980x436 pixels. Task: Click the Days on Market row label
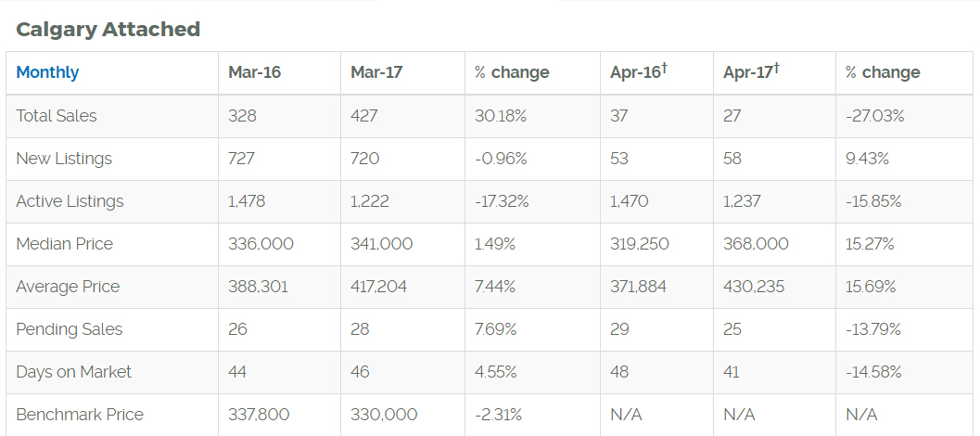click(74, 372)
